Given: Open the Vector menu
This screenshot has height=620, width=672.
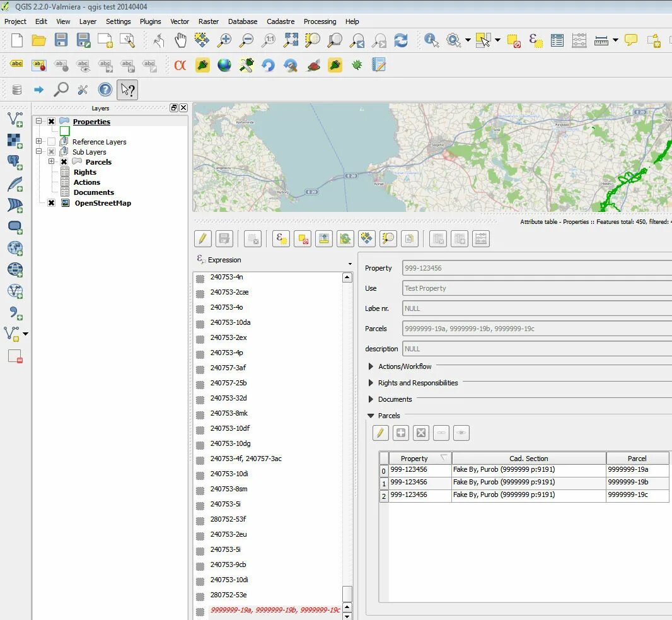Looking at the screenshot, I should (180, 21).
